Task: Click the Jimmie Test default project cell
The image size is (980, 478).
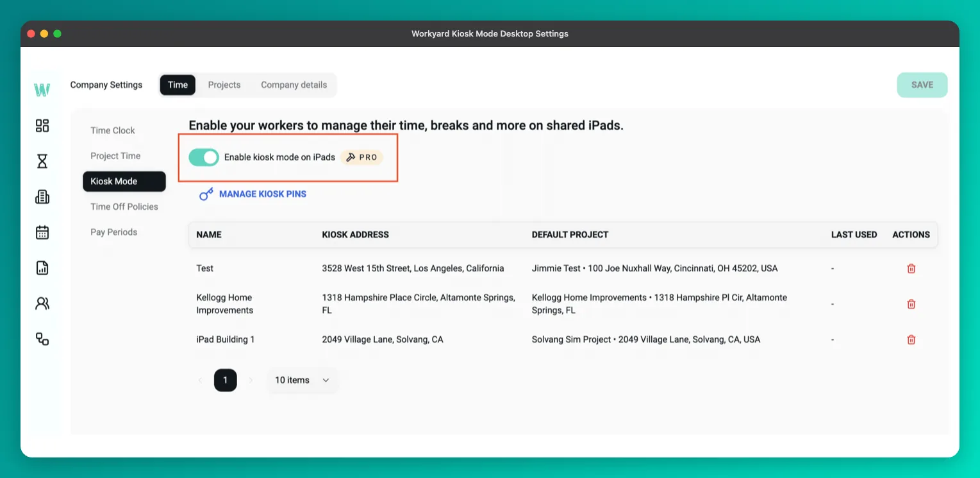Action: (x=654, y=268)
